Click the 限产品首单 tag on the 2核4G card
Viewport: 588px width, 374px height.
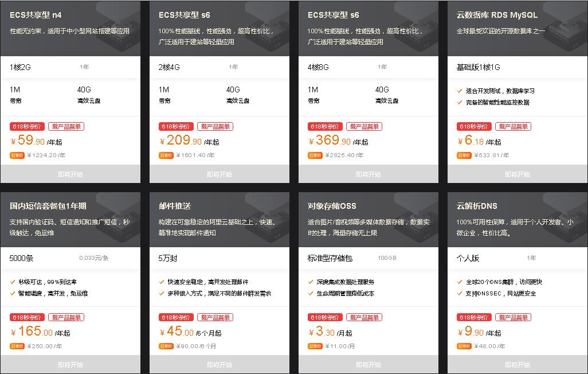point(215,127)
